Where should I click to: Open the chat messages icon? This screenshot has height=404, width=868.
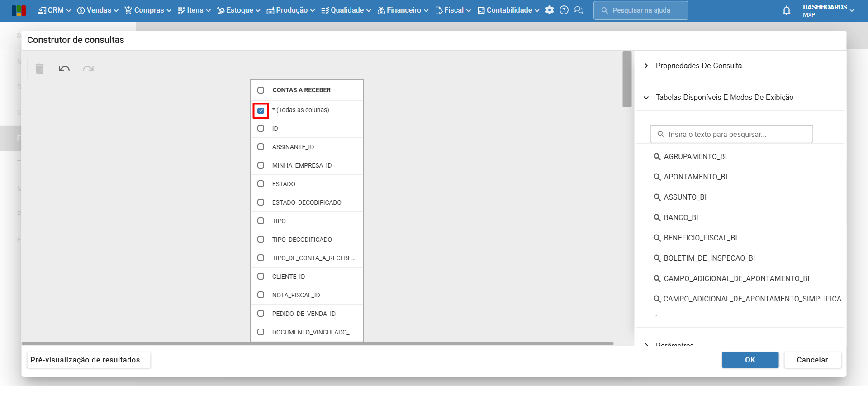(579, 10)
